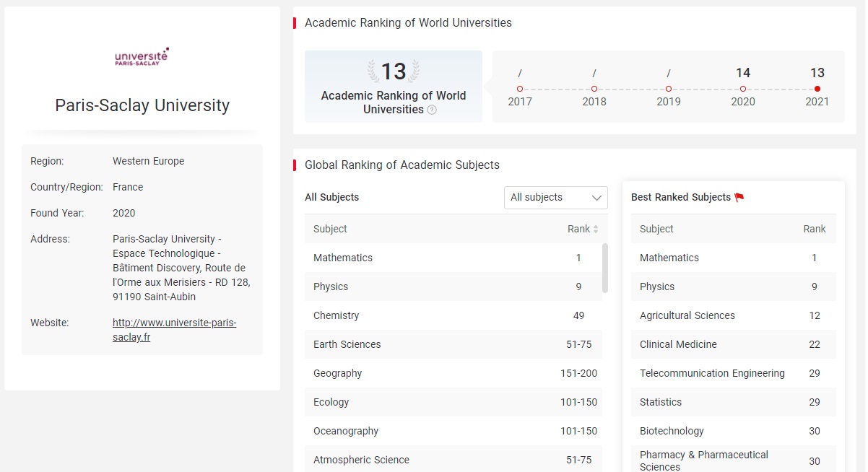
Task: Click the 2019 marker on ranking timeline
Action: [x=669, y=89]
